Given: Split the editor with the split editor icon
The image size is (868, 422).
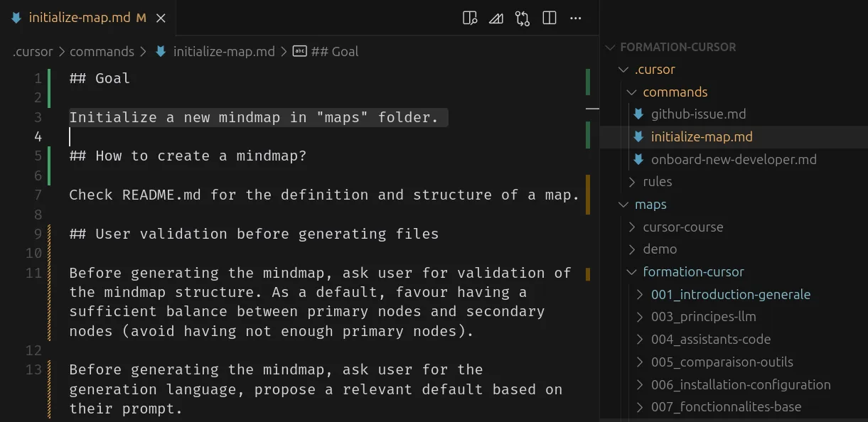Looking at the screenshot, I should (x=550, y=18).
